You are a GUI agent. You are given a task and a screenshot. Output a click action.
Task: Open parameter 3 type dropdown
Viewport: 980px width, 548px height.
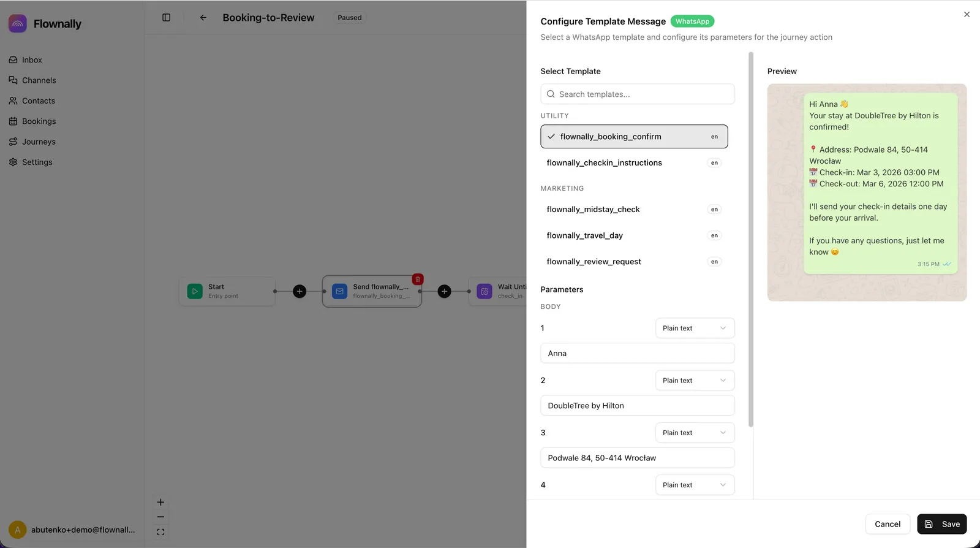[695, 432]
